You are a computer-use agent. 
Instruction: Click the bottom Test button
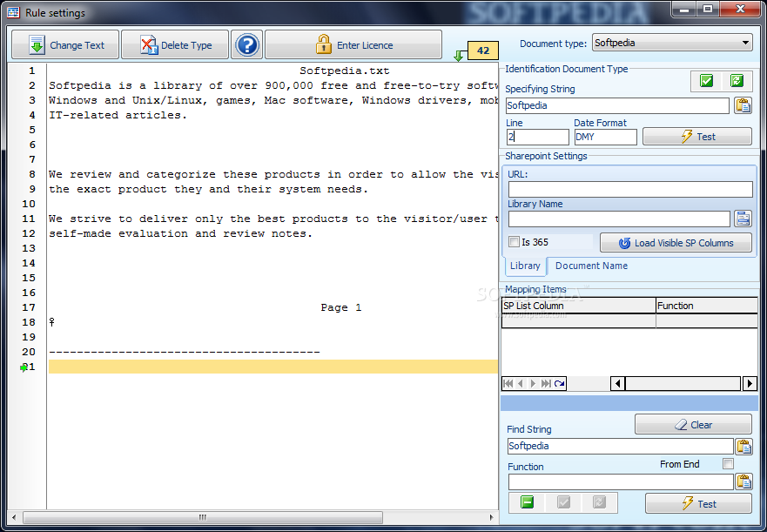pos(698,503)
